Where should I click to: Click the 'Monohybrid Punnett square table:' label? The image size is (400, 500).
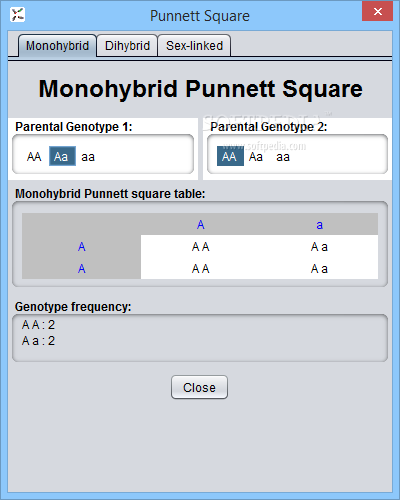pyautogui.click(x=110, y=194)
